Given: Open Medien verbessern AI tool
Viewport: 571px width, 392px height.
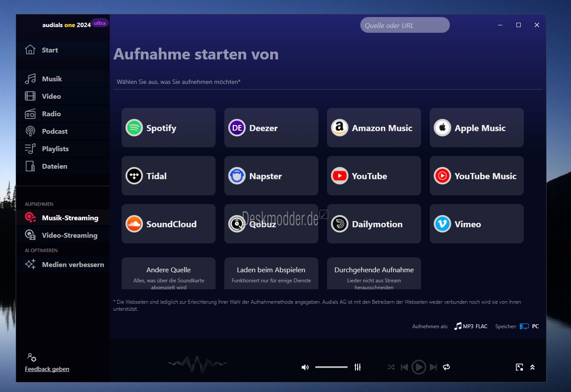Looking at the screenshot, I should coord(63,264).
